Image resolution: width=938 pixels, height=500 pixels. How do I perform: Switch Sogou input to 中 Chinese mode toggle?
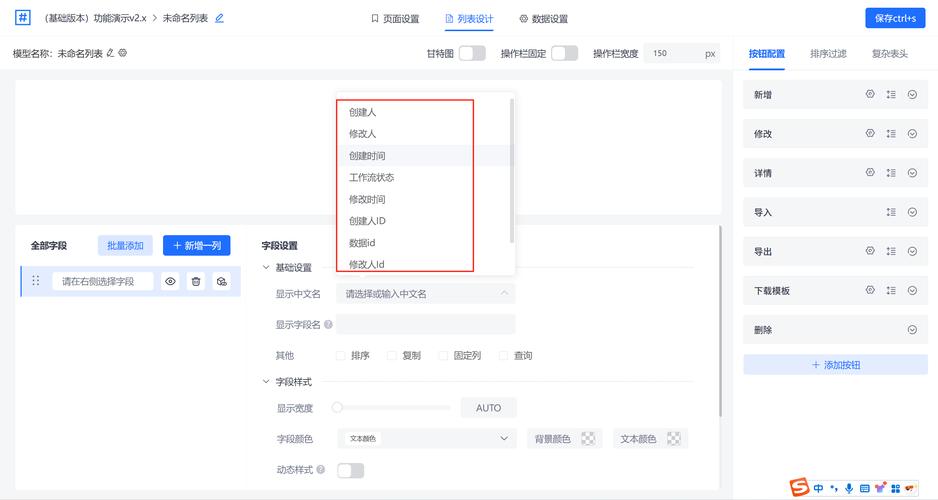coord(818,489)
